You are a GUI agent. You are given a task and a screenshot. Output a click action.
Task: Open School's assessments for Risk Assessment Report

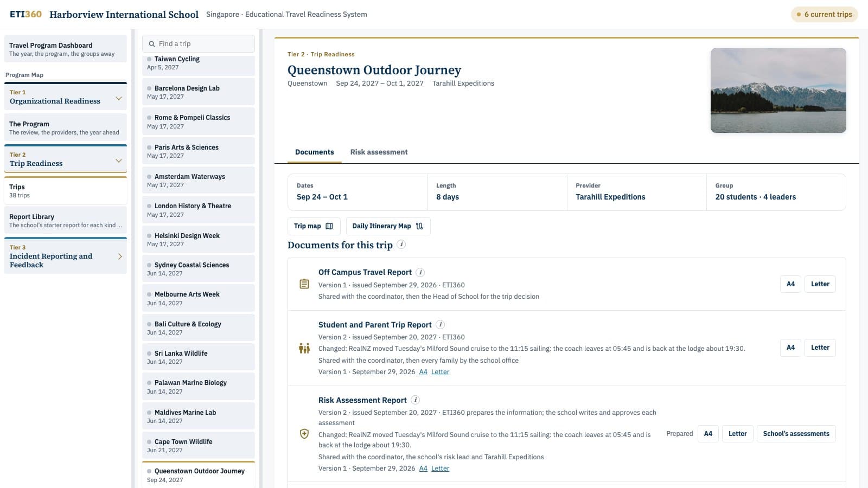point(796,434)
